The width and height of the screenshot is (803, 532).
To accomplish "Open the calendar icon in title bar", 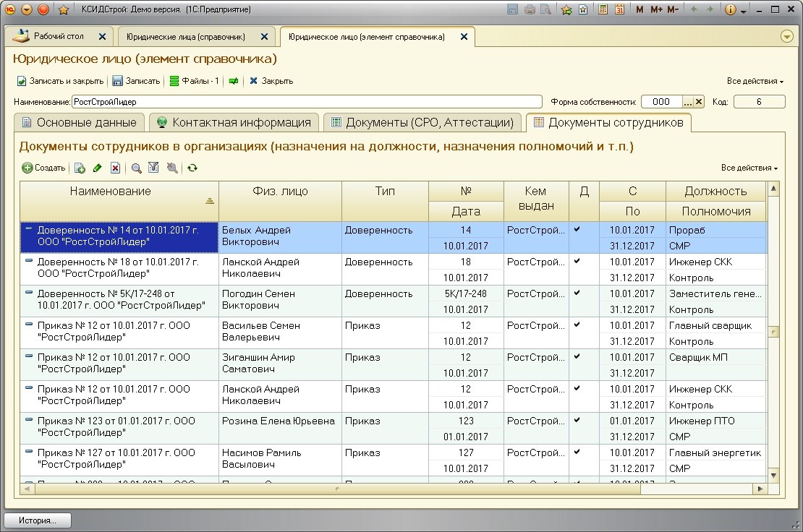I will 619,9.
